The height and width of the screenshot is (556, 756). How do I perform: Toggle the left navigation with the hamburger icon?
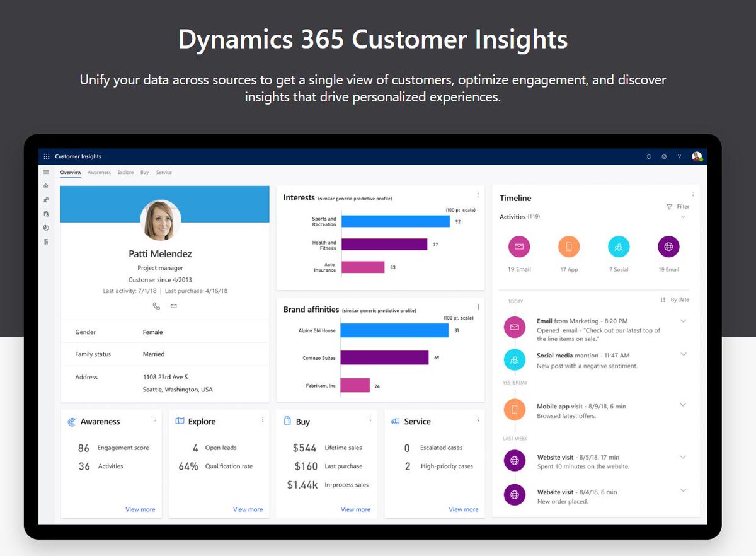coord(46,171)
